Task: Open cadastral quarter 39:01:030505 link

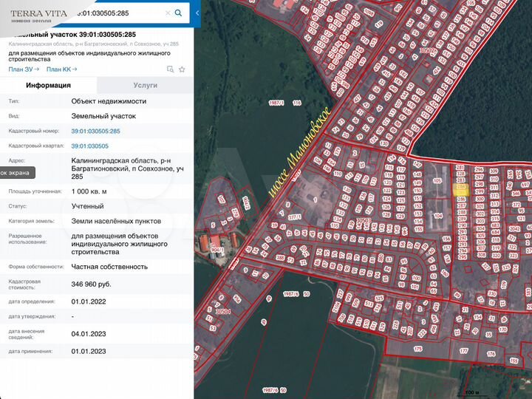Action: pos(89,146)
